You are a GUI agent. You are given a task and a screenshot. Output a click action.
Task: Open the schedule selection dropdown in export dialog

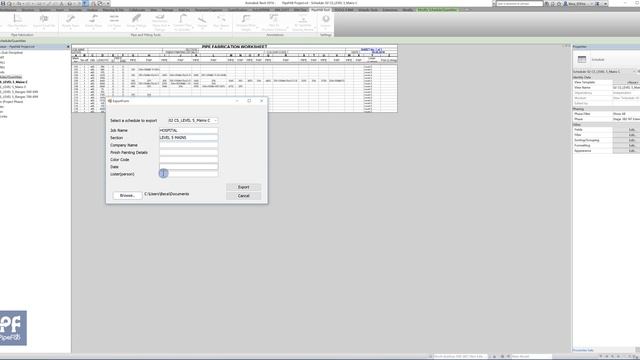click(193, 120)
